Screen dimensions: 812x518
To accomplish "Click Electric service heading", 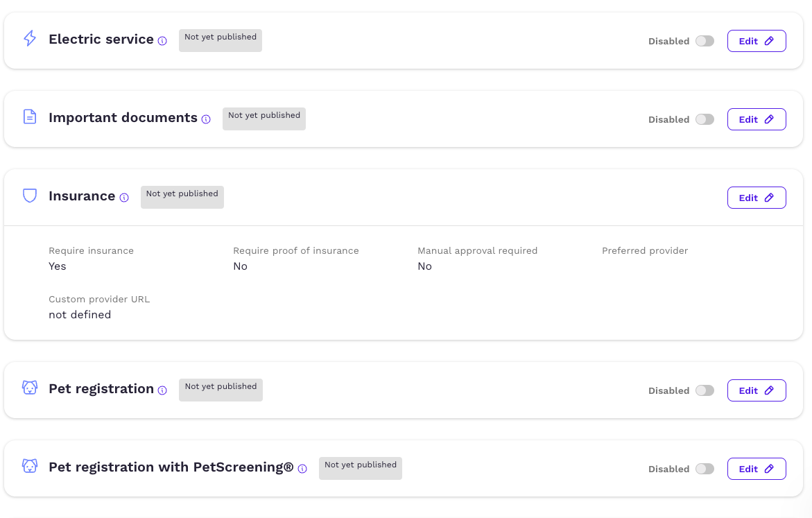I will (x=101, y=40).
